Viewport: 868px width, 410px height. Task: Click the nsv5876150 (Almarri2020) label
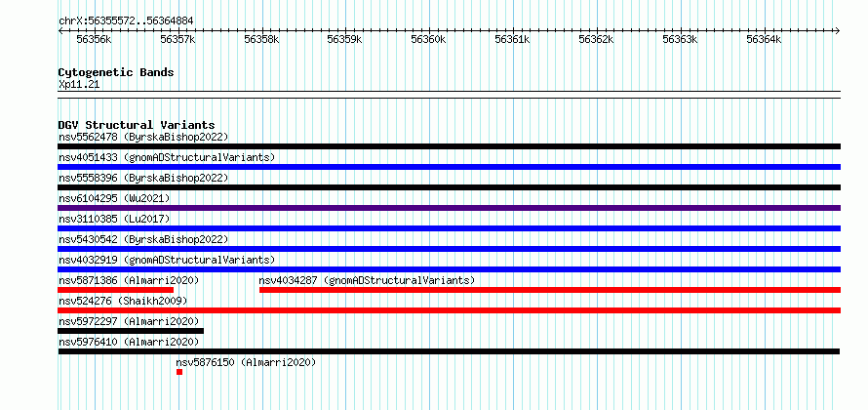point(246,362)
